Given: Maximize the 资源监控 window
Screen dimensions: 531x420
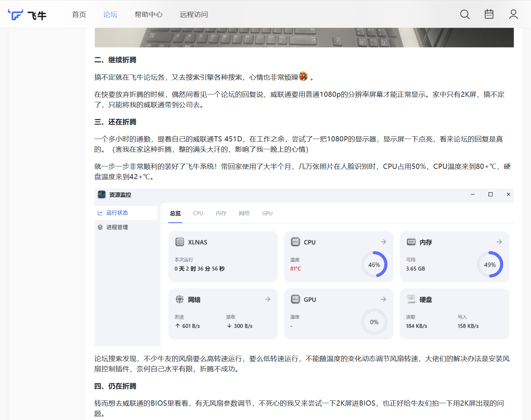Looking at the screenshot, I should click(490, 195).
